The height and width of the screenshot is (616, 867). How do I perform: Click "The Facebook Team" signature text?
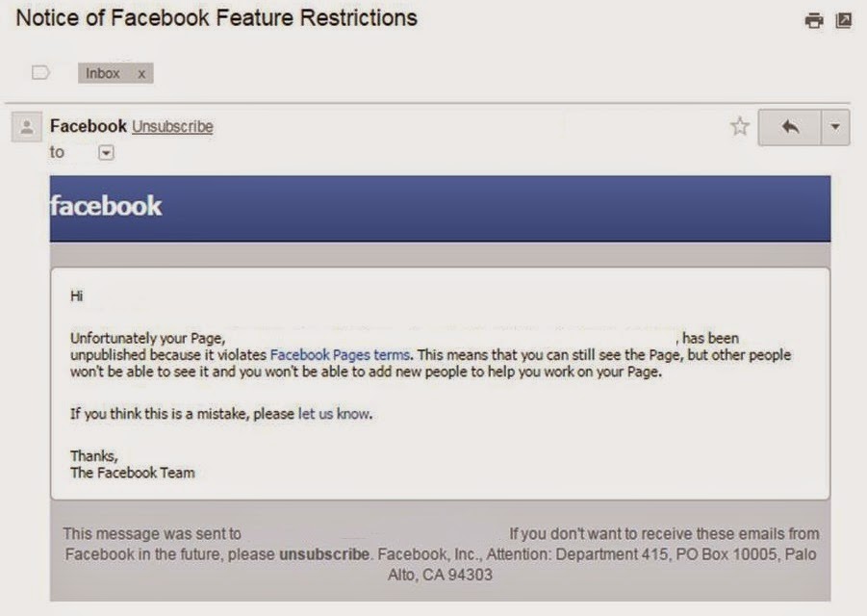click(132, 473)
